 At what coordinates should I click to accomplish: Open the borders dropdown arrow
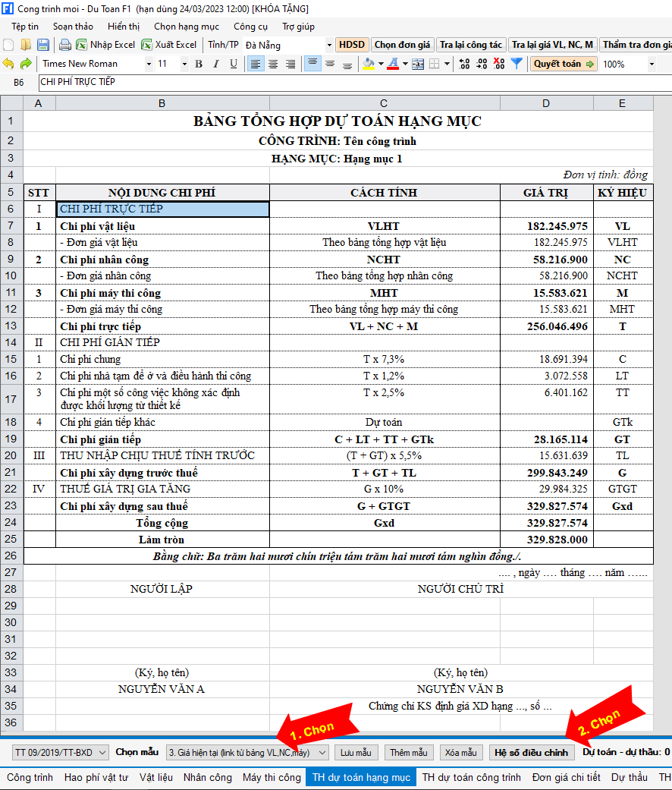(x=447, y=64)
